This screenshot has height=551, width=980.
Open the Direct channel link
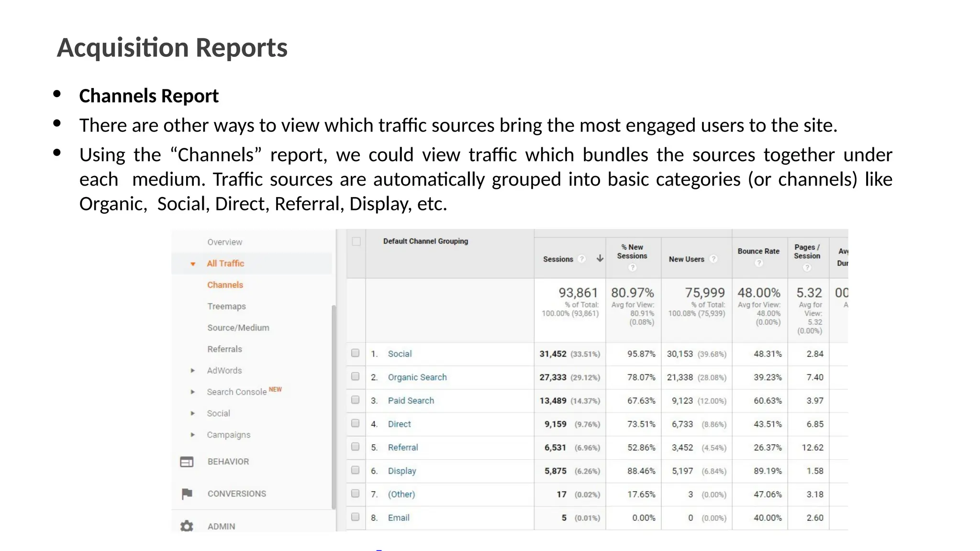point(399,424)
